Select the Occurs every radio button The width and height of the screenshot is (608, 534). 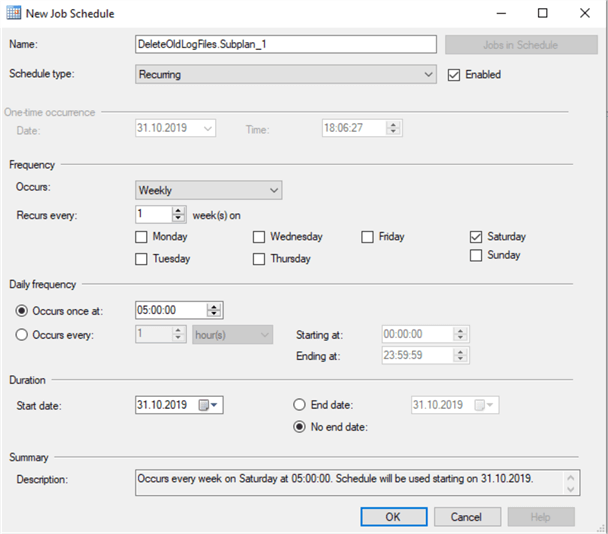click(x=22, y=334)
